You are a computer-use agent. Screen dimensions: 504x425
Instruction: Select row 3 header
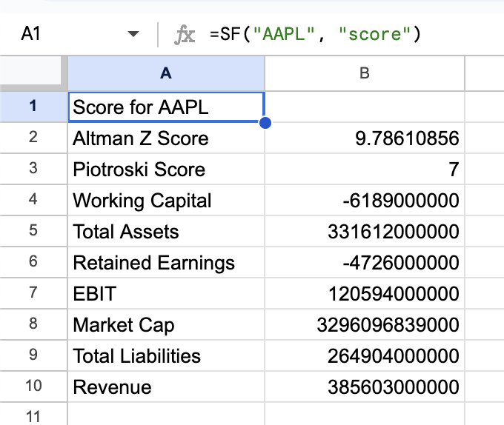click(33, 169)
